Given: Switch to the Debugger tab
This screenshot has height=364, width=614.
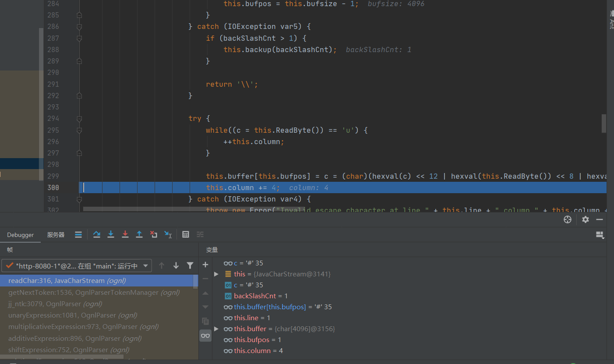Looking at the screenshot, I should pyautogui.click(x=20, y=235).
